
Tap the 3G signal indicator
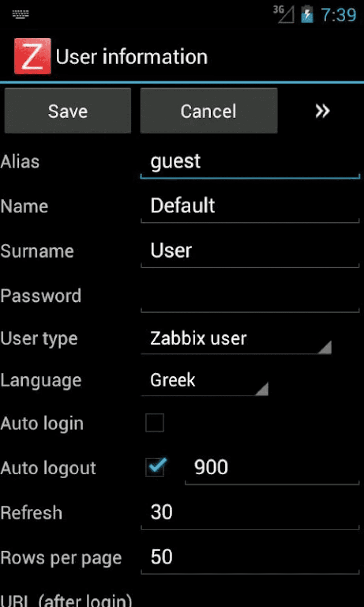[x=283, y=14]
